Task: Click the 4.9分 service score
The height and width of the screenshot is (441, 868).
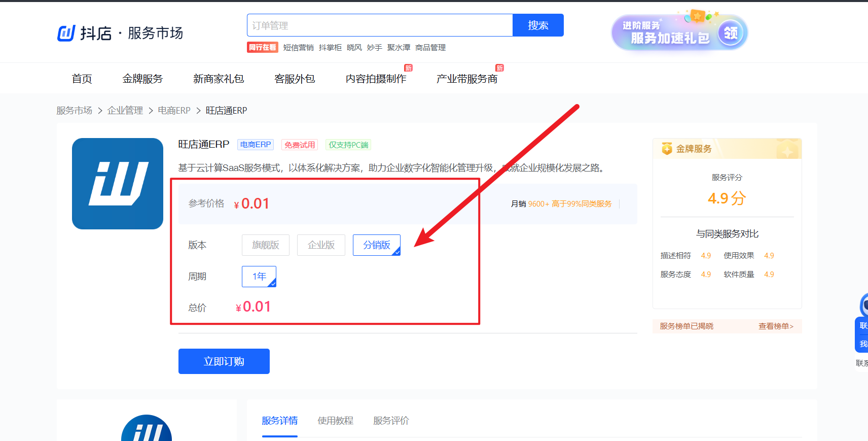Action: (x=727, y=198)
